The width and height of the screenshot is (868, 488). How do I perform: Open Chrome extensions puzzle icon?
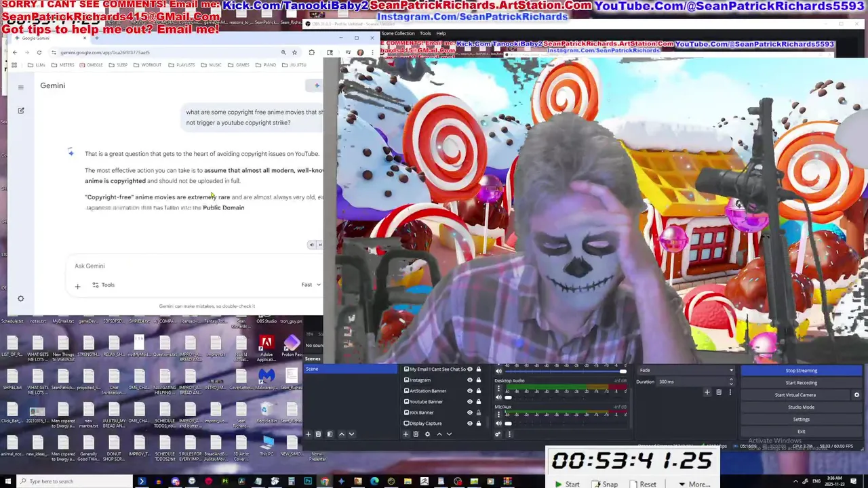pyautogui.click(x=311, y=52)
